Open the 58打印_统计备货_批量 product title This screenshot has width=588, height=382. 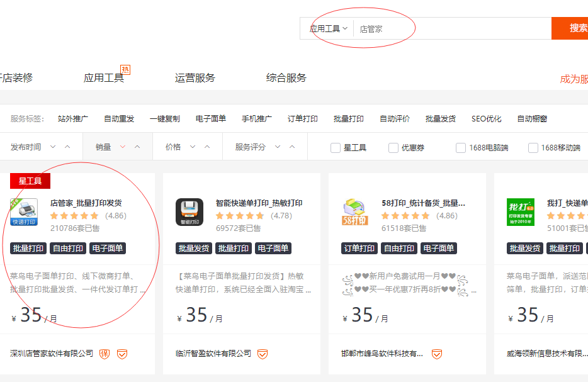point(424,203)
